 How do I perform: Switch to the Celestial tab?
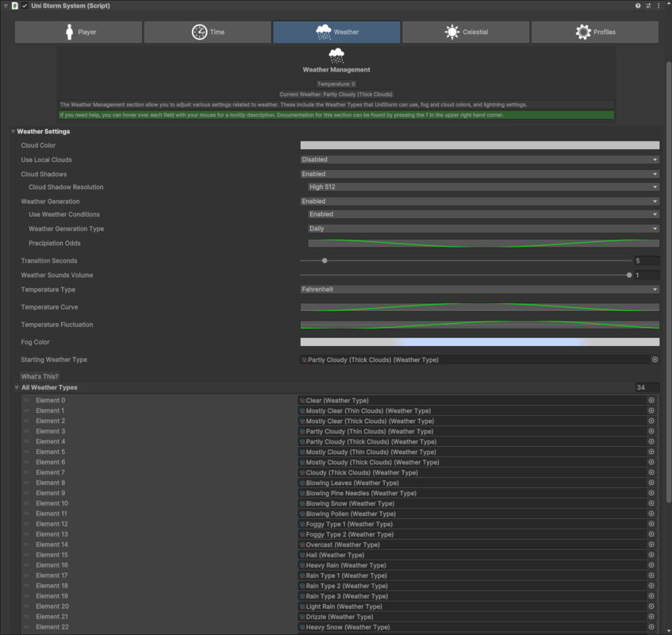[x=466, y=33]
